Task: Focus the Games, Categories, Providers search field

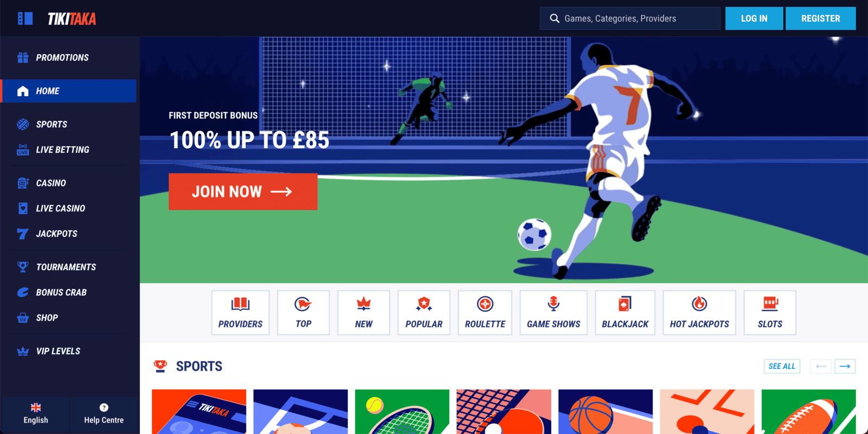Action: (x=630, y=18)
